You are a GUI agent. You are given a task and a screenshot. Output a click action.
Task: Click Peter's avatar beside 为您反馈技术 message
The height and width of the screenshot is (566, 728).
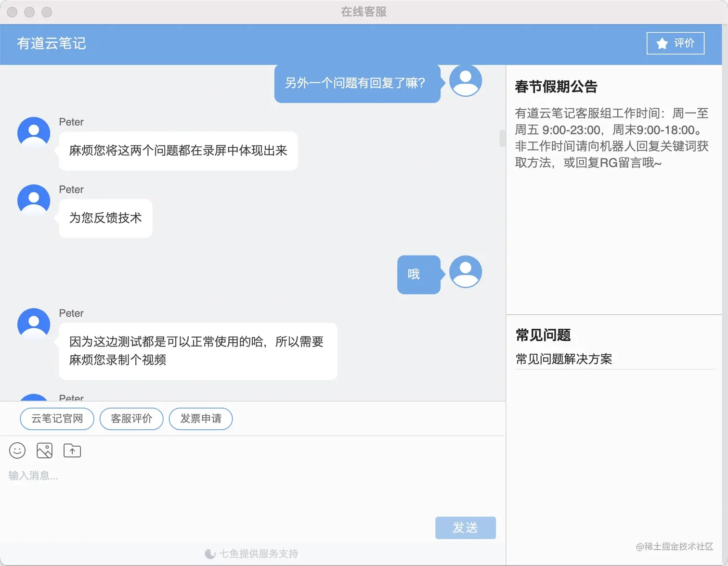pos(34,200)
